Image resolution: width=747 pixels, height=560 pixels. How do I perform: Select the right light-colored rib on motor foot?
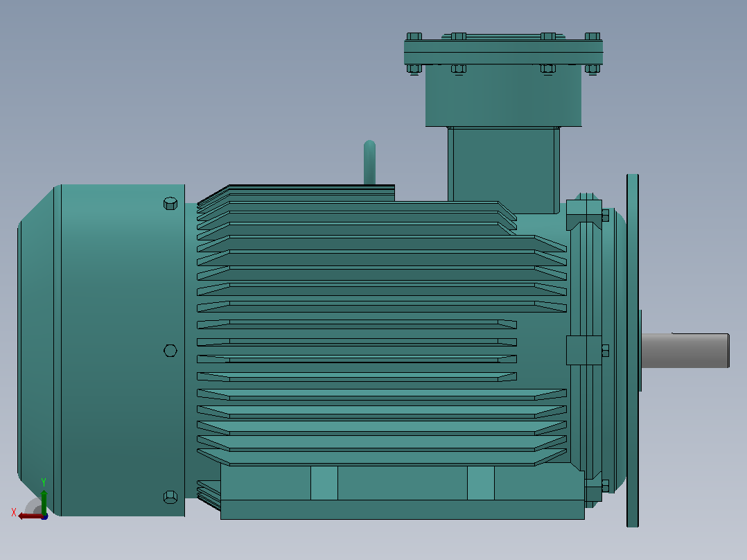click(x=481, y=483)
